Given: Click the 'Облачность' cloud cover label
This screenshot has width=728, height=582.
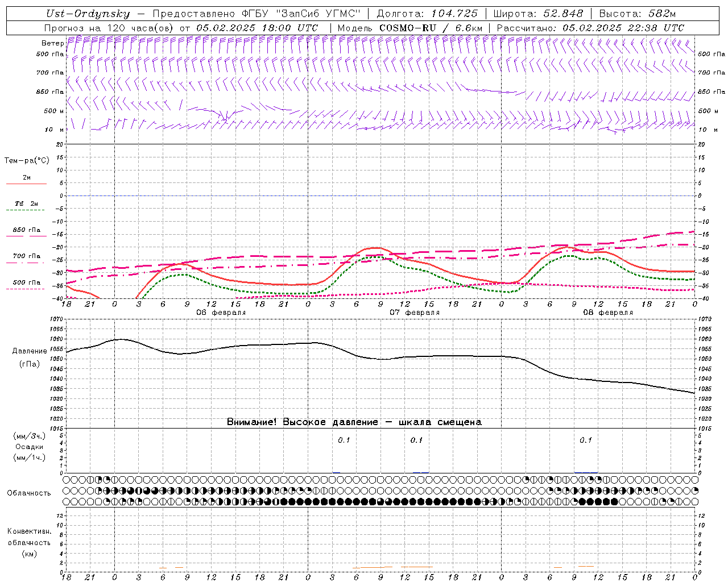Looking at the screenshot, I should click(29, 493).
